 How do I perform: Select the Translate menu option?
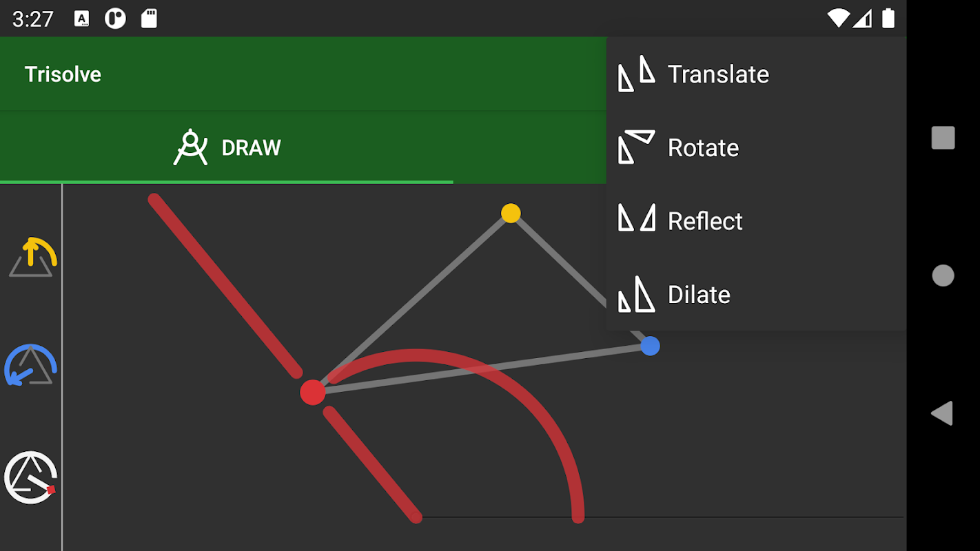717,74
